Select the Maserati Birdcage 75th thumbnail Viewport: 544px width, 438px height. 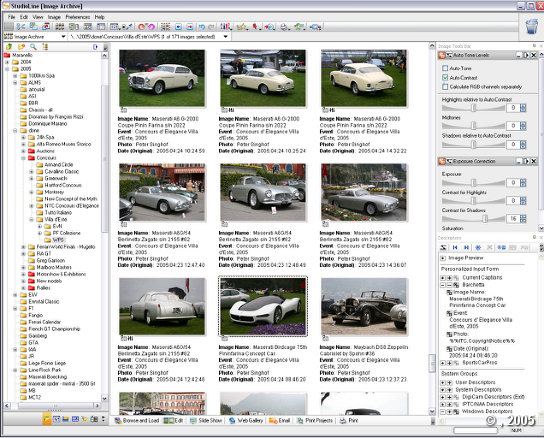pos(263,306)
